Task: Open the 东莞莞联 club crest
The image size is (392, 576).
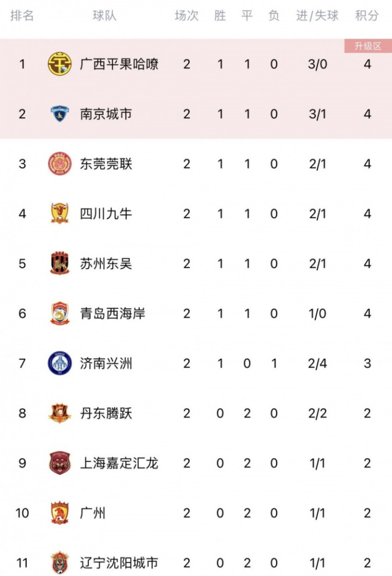Action: (x=59, y=164)
